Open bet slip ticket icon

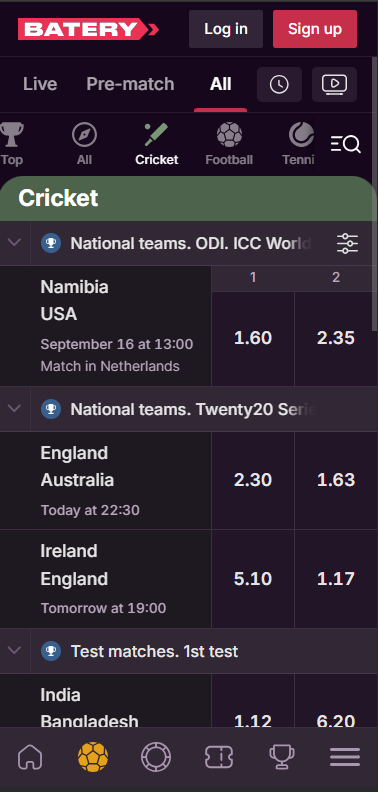[218, 757]
